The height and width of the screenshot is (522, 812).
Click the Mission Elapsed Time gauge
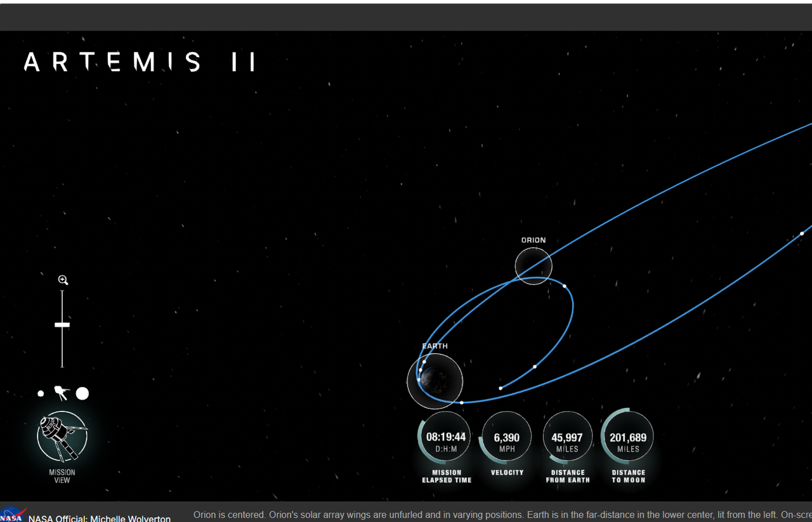click(x=446, y=438)
